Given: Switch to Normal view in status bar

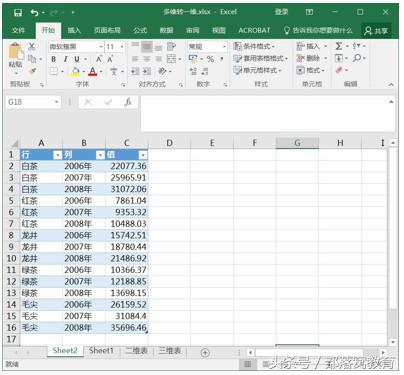Looking at the screenshot, I should (x=248, y=364).
